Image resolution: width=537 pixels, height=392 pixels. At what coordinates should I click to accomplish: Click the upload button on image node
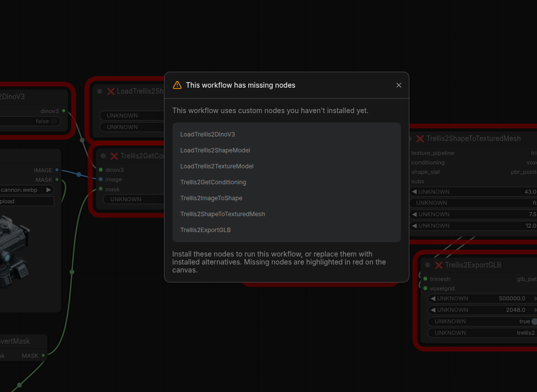[27, 201]
